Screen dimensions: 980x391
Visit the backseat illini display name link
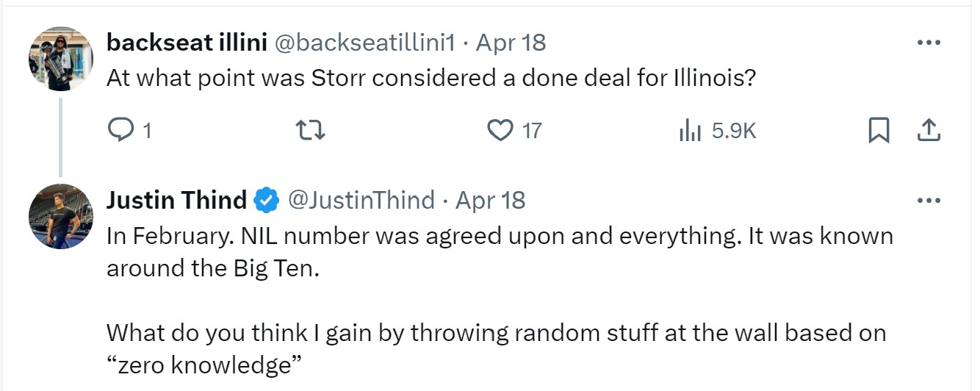point(187,43)
